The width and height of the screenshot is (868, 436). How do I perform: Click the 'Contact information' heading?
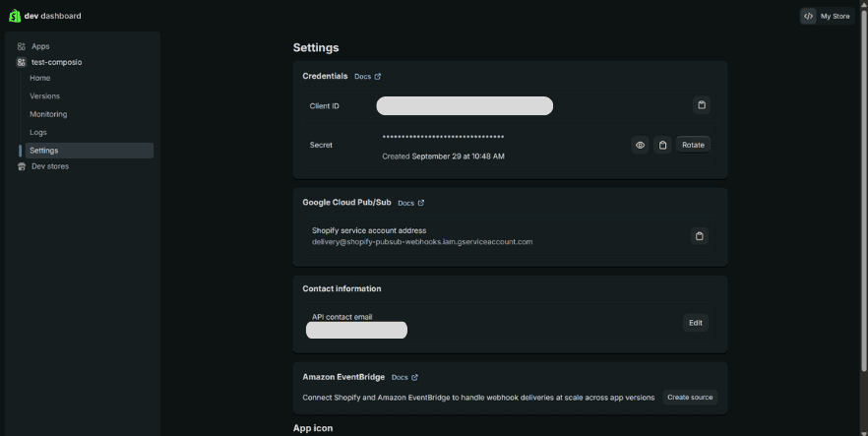[341, 288]
